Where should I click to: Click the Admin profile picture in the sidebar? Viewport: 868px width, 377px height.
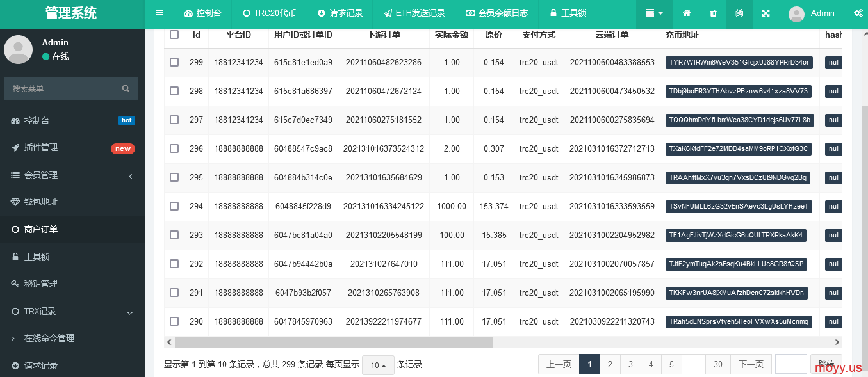point(19,49)
